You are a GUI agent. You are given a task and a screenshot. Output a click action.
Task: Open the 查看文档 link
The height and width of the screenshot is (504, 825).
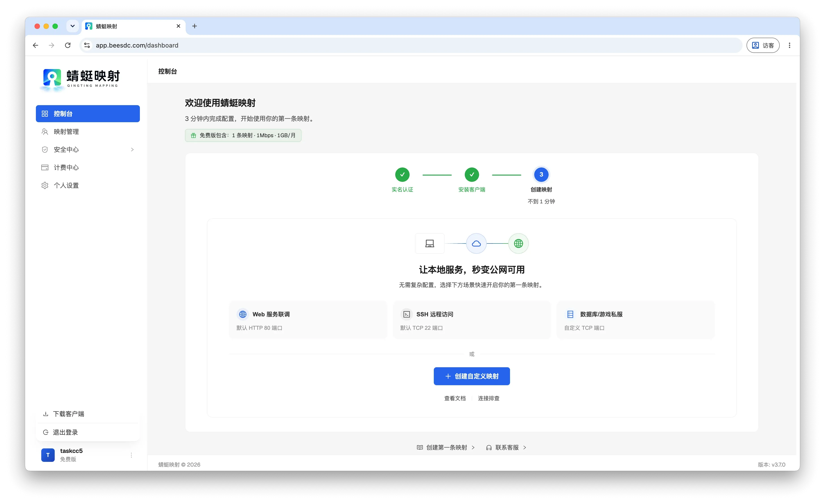(x=455, y=398)
